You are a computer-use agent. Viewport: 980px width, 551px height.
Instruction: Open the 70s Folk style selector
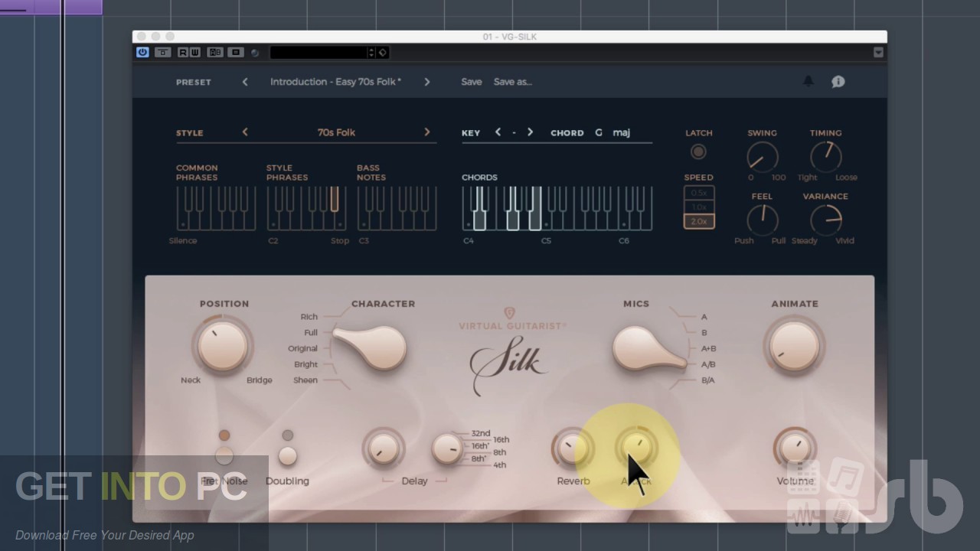[336, 132]
